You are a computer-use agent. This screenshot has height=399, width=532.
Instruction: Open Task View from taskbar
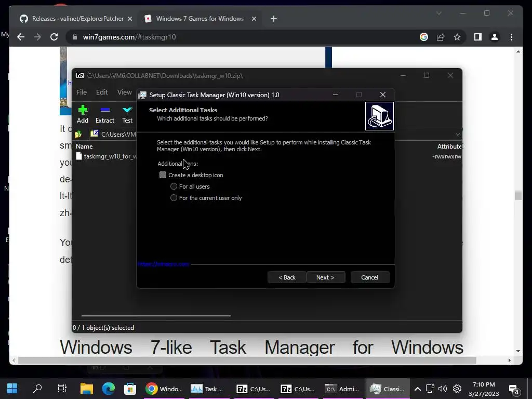click(x=62, y=389)
